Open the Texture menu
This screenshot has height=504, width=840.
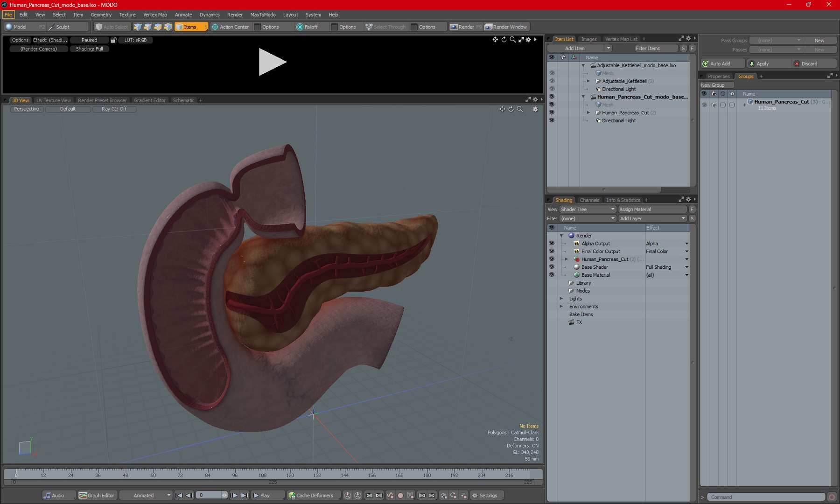tap(127, 15)
